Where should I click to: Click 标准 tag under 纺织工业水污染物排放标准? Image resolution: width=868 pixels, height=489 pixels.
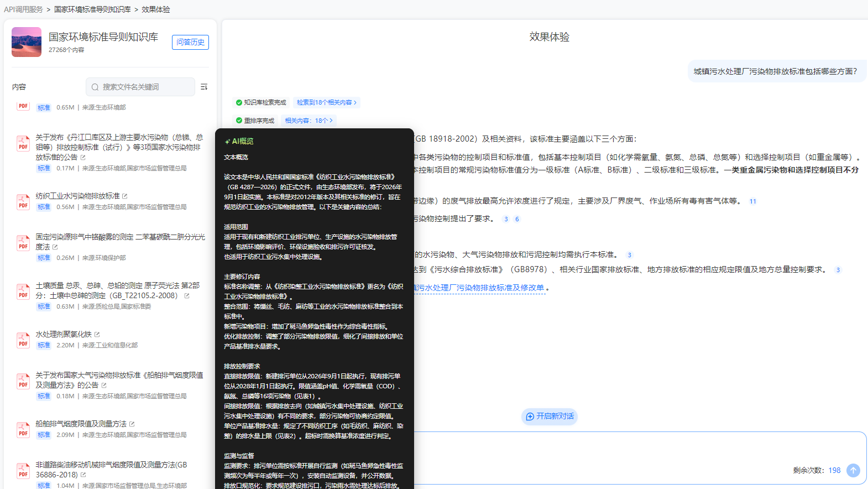click(x=44, y=207)
